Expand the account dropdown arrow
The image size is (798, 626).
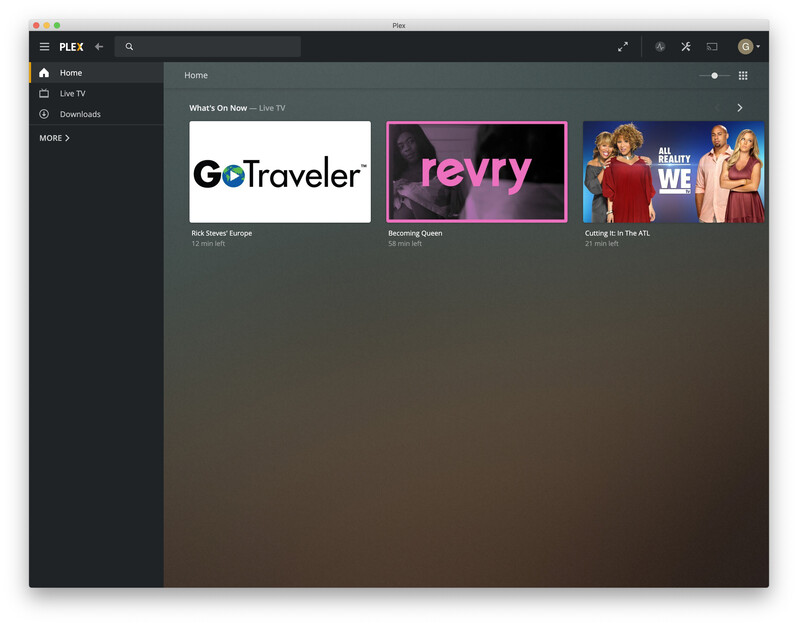[758, 47]
